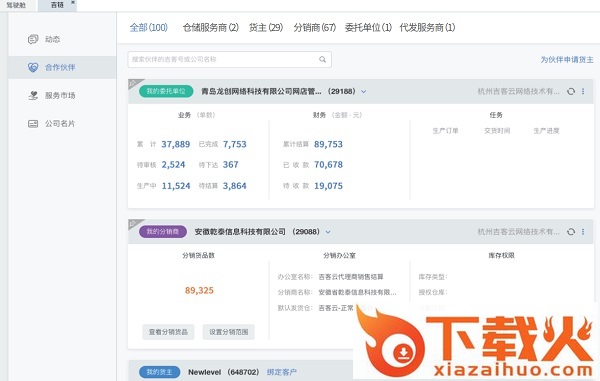The width and height of the screenshot is (600, 381).
Task: Click the 生产进度 column header
Action: (x=546, y=131)
